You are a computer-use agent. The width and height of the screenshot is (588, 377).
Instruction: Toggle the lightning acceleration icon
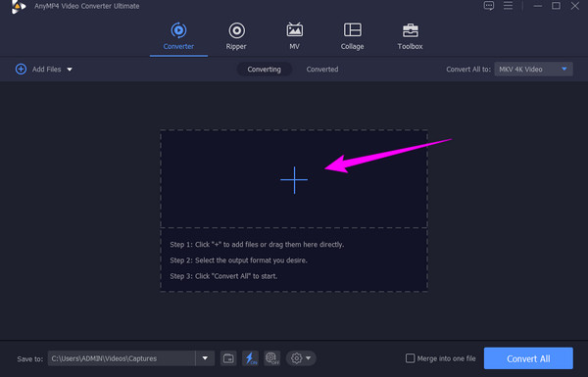(250, 358)
